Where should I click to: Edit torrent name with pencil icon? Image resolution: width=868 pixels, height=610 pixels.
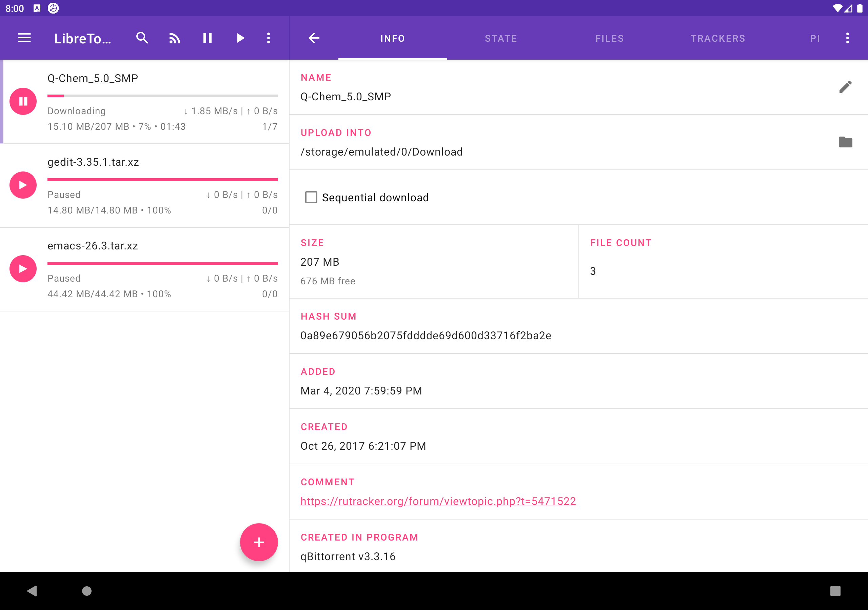pyautogui.click(x=845, y=87)
